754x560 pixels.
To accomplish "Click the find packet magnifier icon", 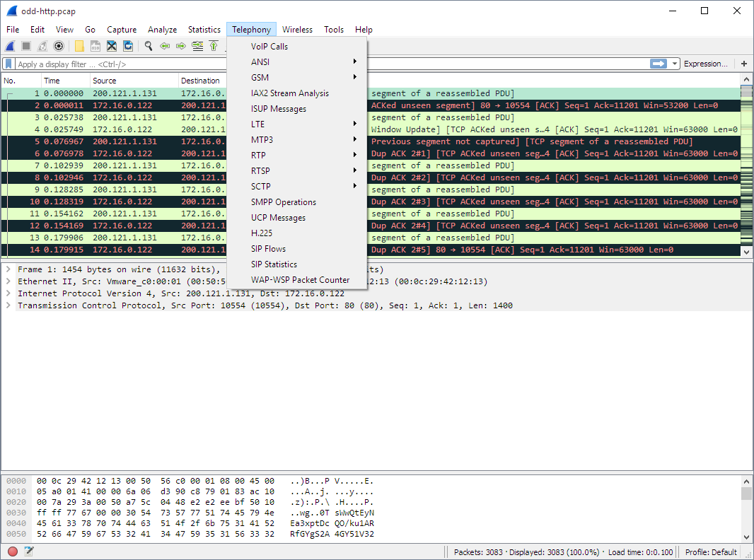I will [x=149, y=46].
